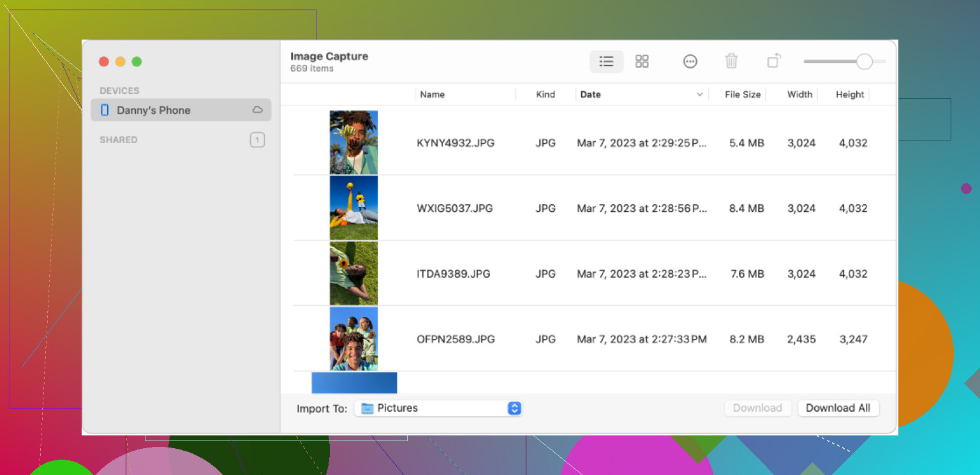Screen dimensions: 980x475
Task: Click the width value 2,435
Action: [801, 339]
